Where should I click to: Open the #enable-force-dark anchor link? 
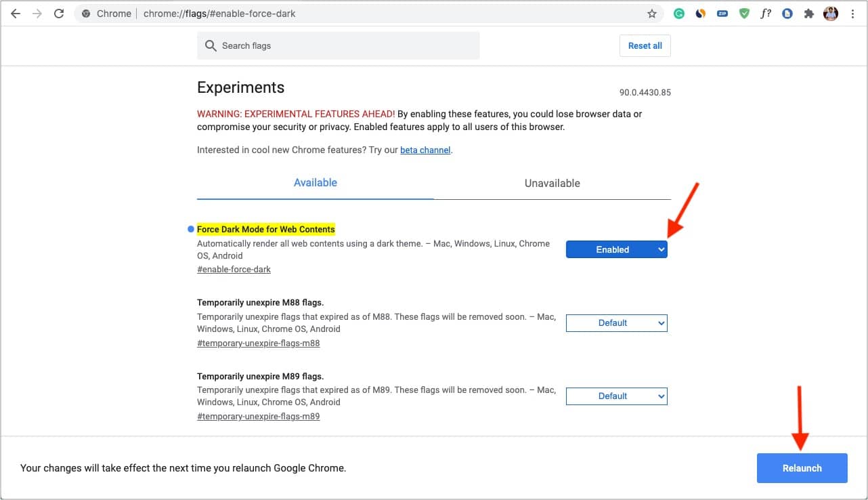(x=234, y=269)
